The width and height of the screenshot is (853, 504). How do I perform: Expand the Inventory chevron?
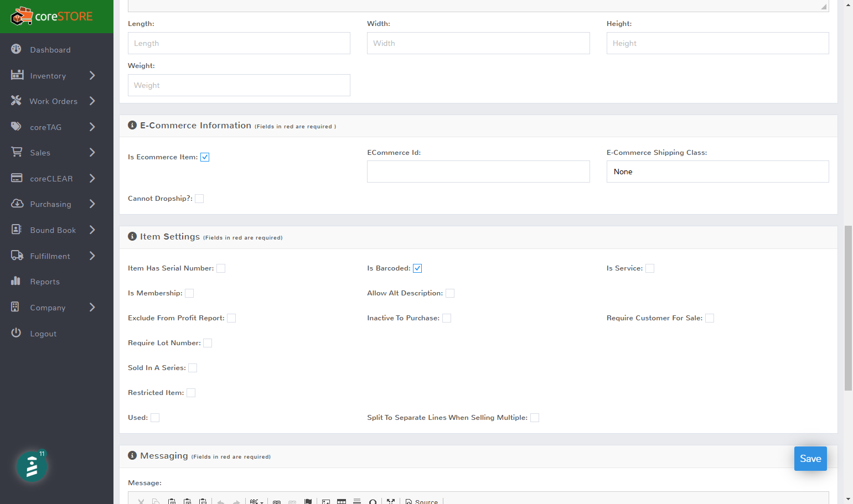92,75
